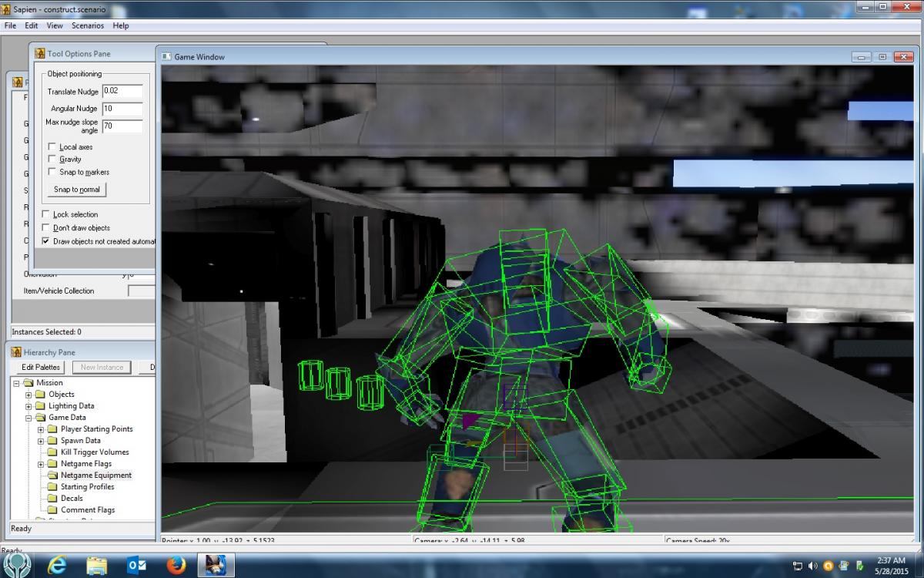The width and height of the screenshot is (924, 578).
Task: Click the volume speaker icon in system tray
Action: [x=813, y=566]
